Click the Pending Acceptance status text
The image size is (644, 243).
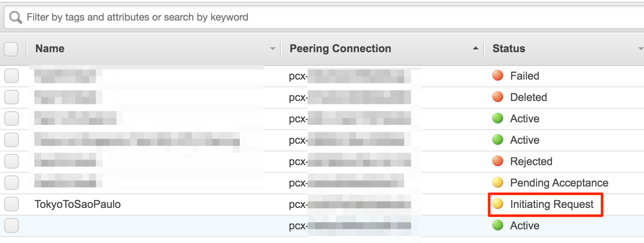click(x=559, y=183)
